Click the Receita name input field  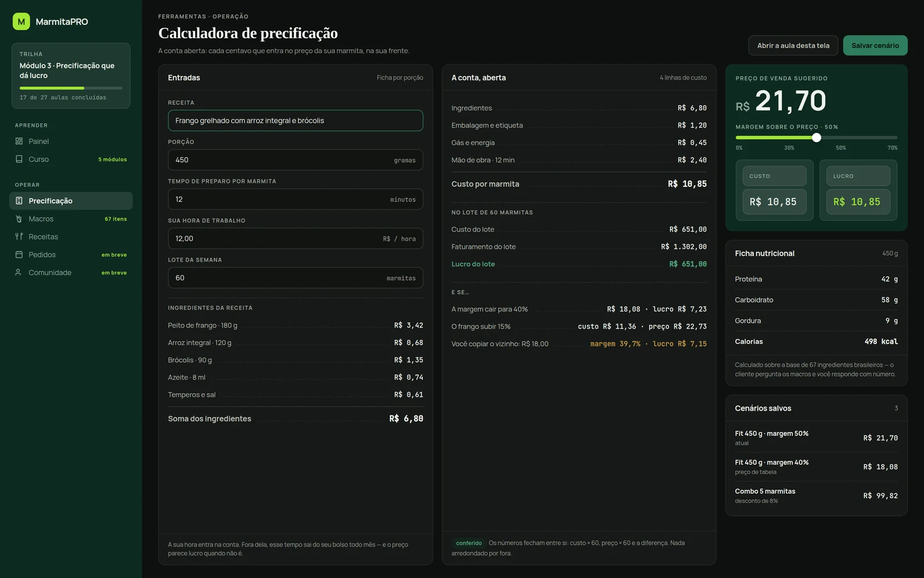[x=295, y=121]
